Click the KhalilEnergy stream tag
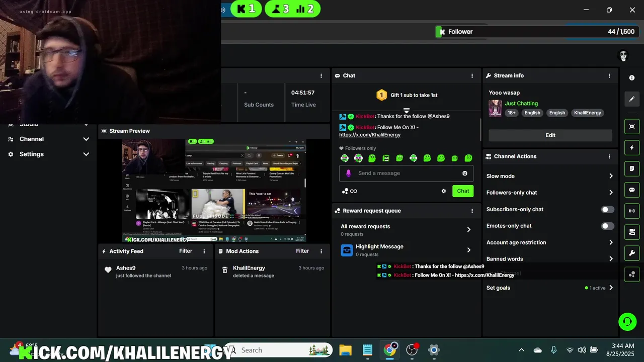This screenshot has height=362, width=644. point(587,113)
